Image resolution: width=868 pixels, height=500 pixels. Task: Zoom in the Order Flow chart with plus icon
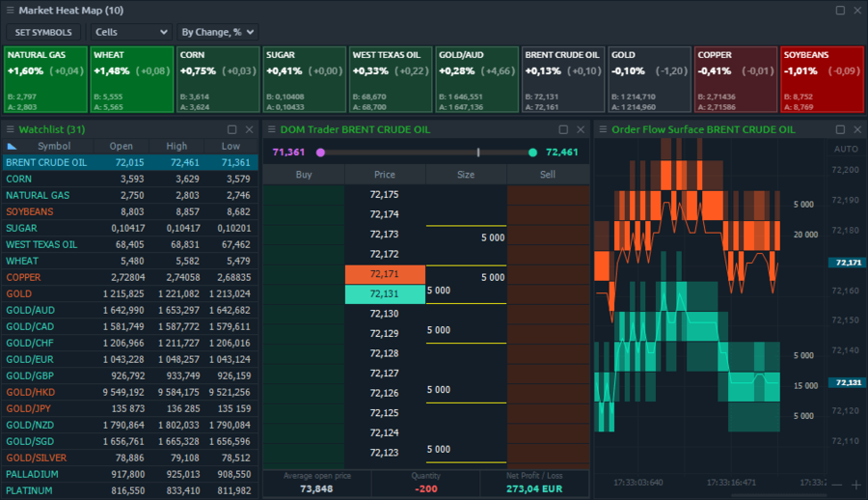[854, 484]
